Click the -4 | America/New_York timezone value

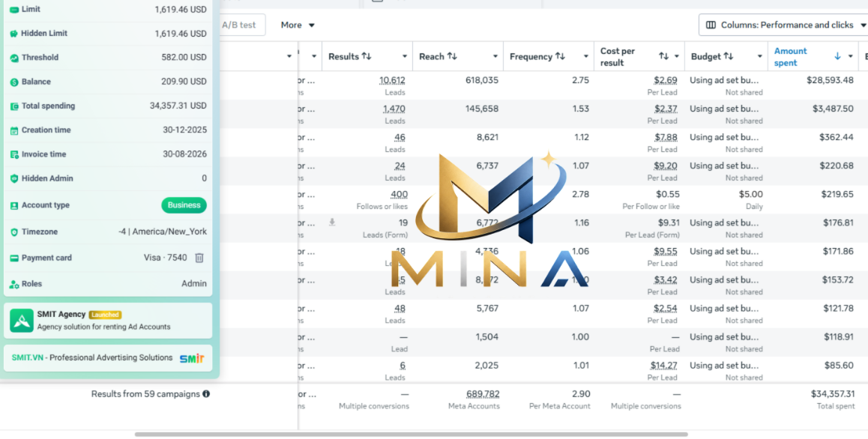pyautogui.click(x=163, y=232)
